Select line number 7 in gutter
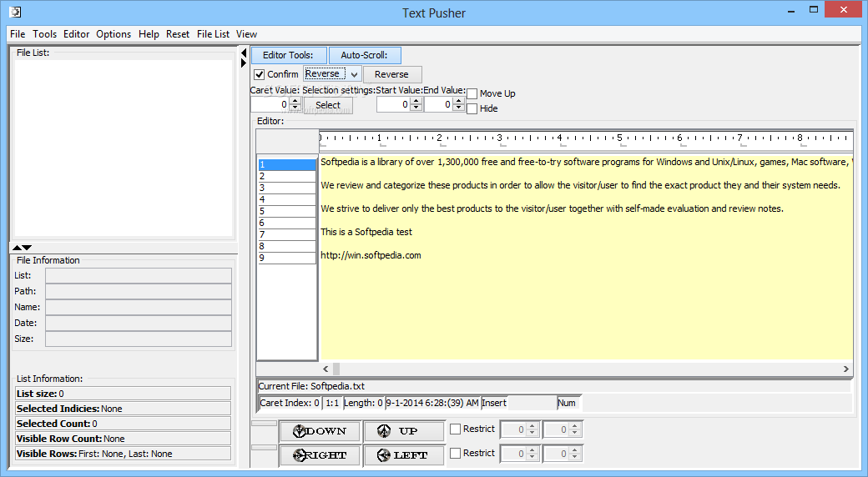 (287, 234)
